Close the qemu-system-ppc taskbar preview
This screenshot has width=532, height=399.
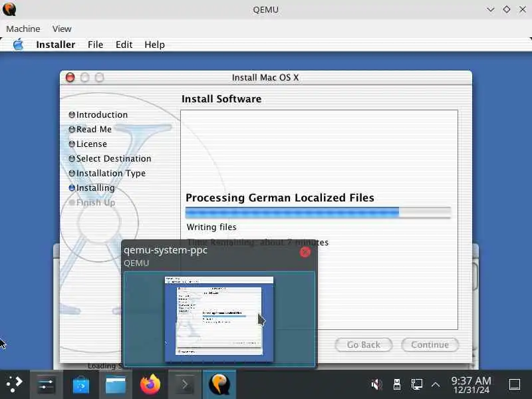pyautogui.click(x=305, y=252)
